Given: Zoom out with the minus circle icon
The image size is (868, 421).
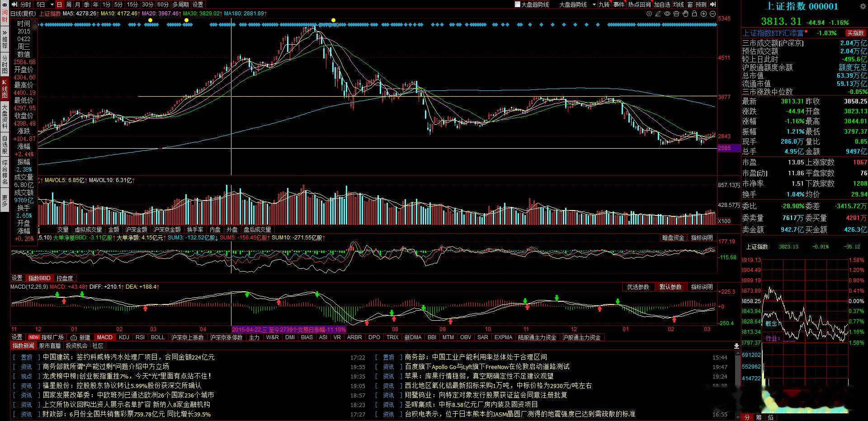Looking at the screenshot, I should pyautogui.click(x=712, y=14).
